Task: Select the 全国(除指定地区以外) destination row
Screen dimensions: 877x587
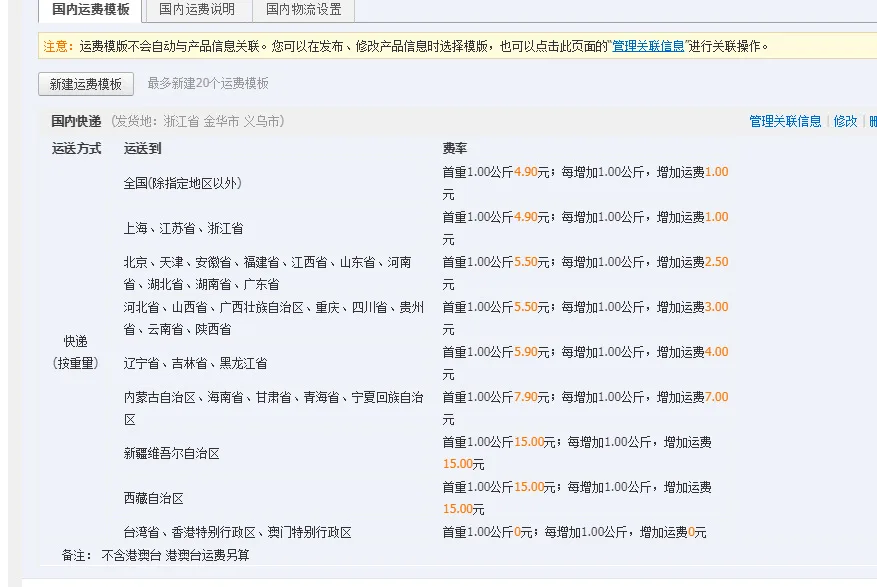Action: pyautogui.click(x=182, y=183)
